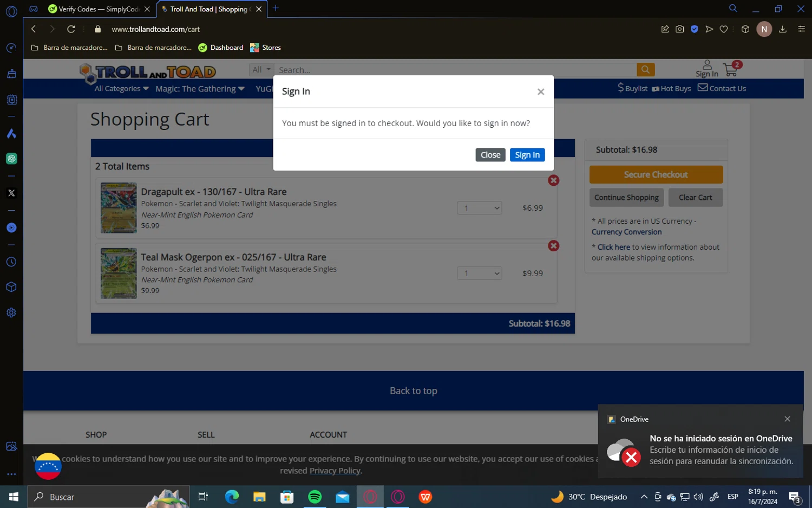Image resolution: width=812 pixels, height=508 pixels.
Task: Open the Opera sidebar player icon
Action: [11, 227]
